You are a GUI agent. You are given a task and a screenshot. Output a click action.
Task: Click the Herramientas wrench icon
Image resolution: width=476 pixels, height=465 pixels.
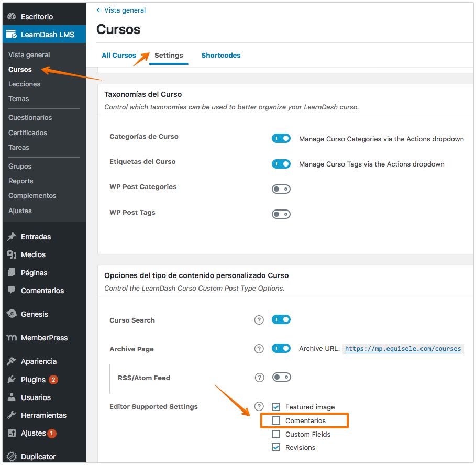pyautogui.click(x=12, y=415)
